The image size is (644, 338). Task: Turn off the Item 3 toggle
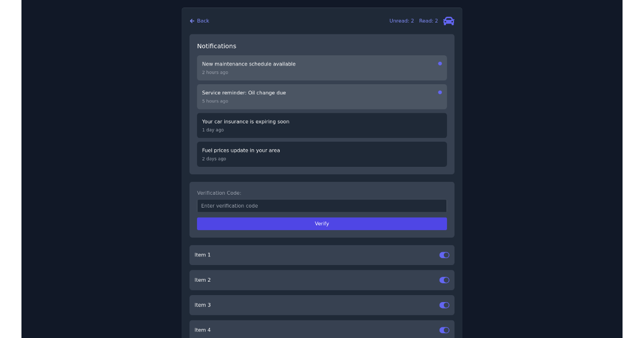444,305
